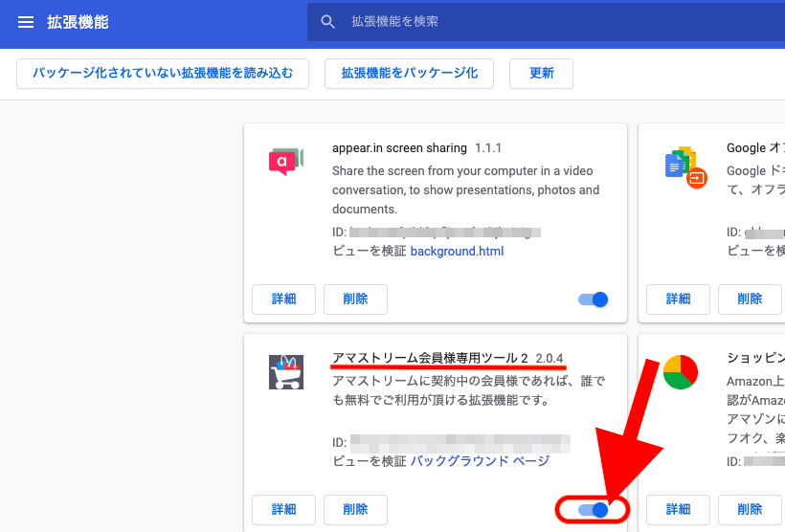Open 詳細 for Google offline extension

(x=678, y=299)
